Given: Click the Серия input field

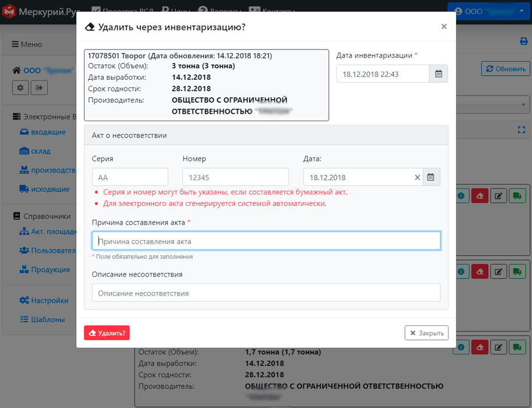Looking at the screenshot, I should pos(130,177).
